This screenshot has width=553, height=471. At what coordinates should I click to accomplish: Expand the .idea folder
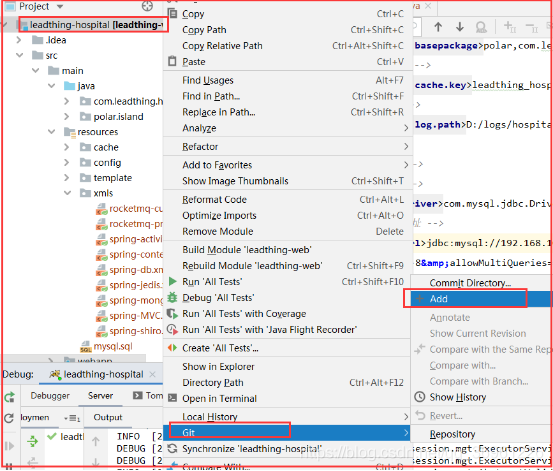[x=19, y=40]
